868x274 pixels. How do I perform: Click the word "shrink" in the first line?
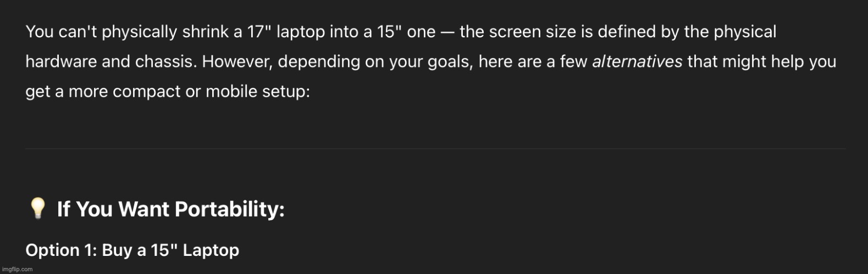(x=206, y=32)
